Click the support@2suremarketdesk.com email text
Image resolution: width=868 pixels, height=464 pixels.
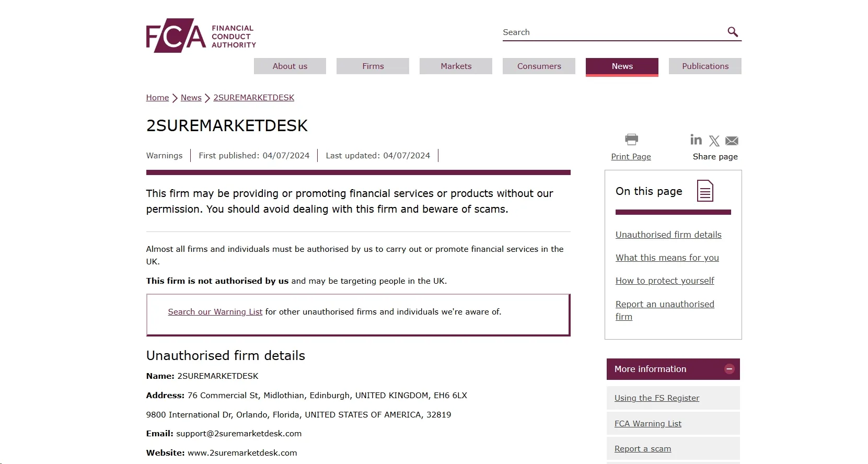point(239,434)
